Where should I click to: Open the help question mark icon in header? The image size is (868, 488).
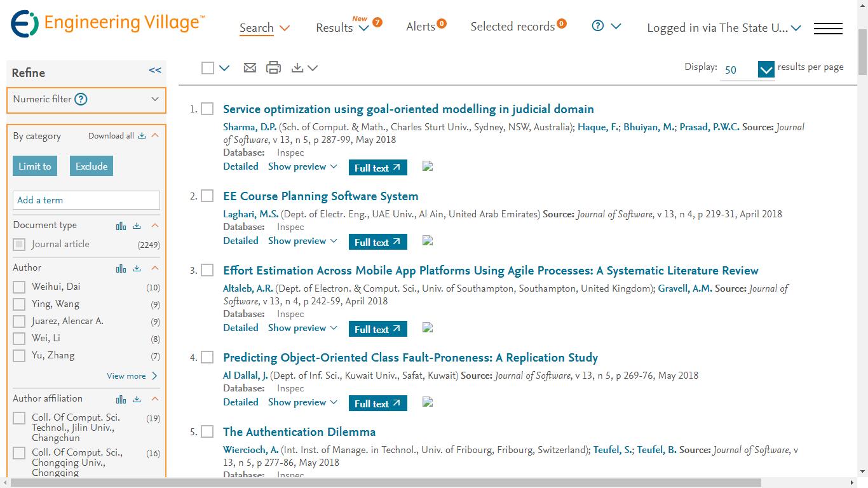pos(597,26)
